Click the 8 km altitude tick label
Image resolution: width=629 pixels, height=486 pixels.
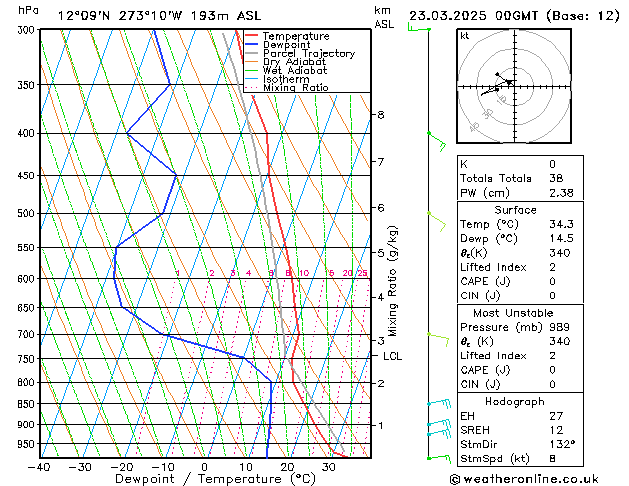[381, 115]
